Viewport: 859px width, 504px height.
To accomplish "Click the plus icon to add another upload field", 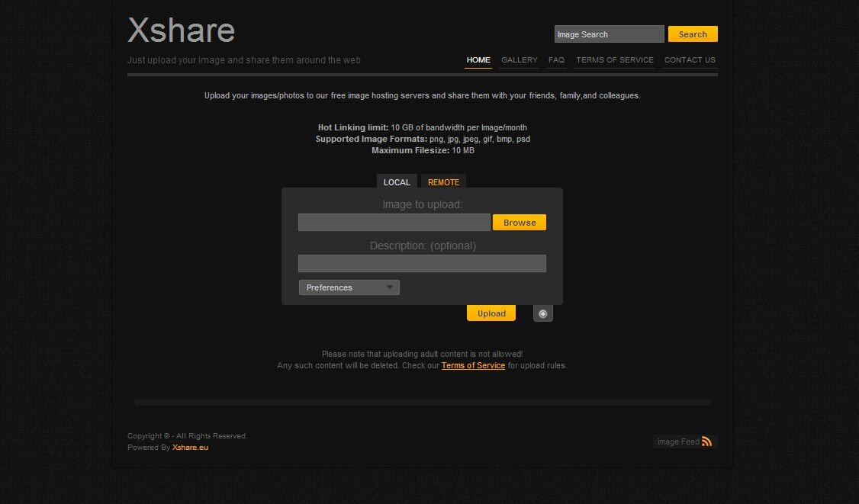I will [x=542, y=314].
